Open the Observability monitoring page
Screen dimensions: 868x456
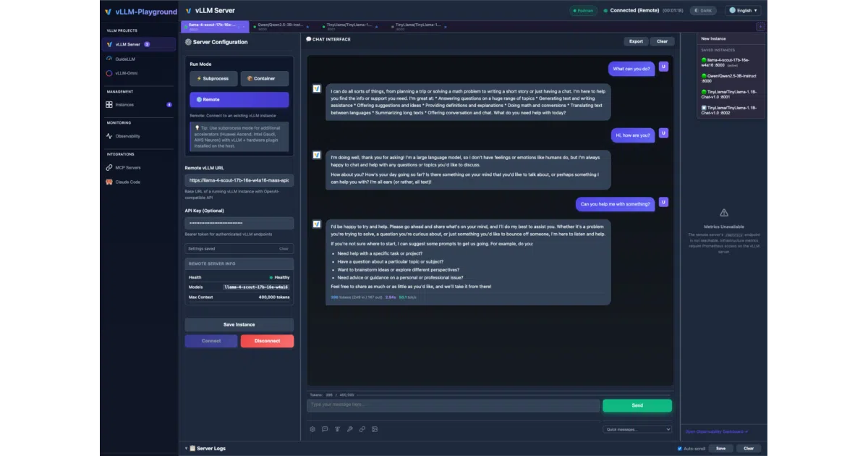point(138,136)
